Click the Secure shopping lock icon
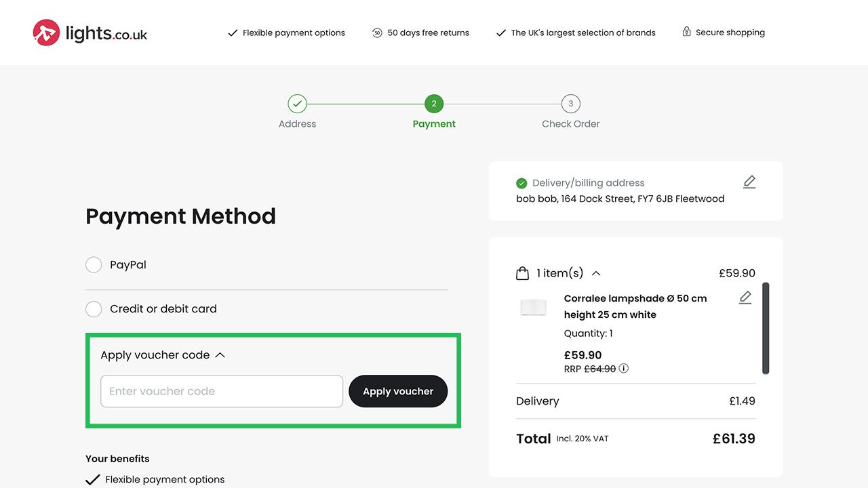This screenshot has width=868, height=488. click(686, 32)
